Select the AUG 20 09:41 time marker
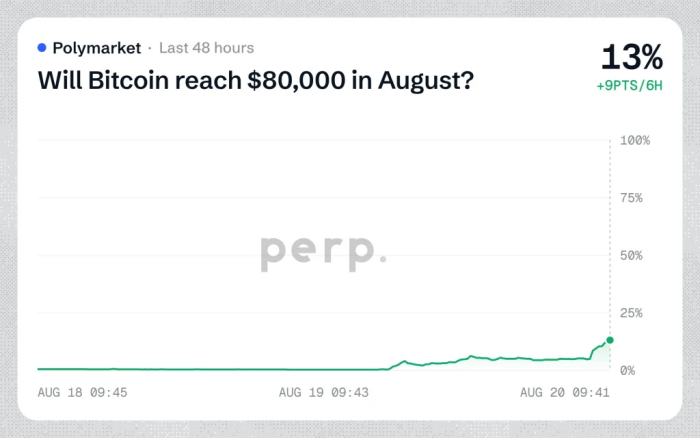Viewport: 700px width, 438px height. click(565, 392)
